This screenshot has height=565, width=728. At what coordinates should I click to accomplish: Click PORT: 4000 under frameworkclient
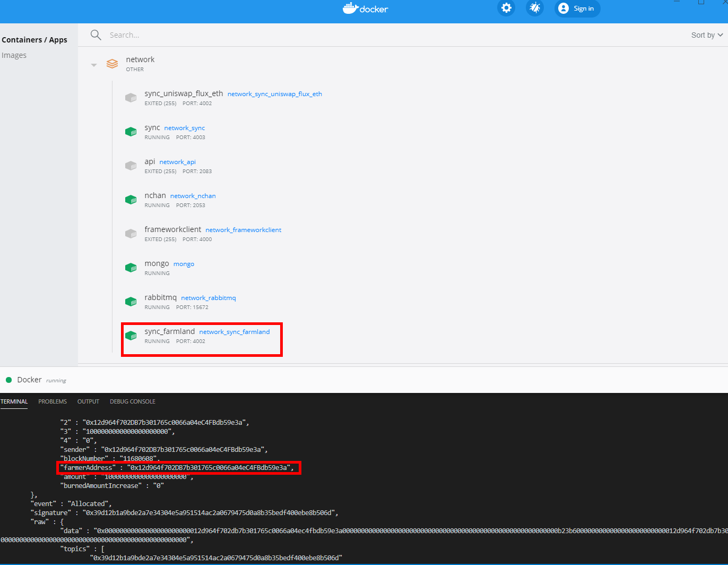point(197,239)
